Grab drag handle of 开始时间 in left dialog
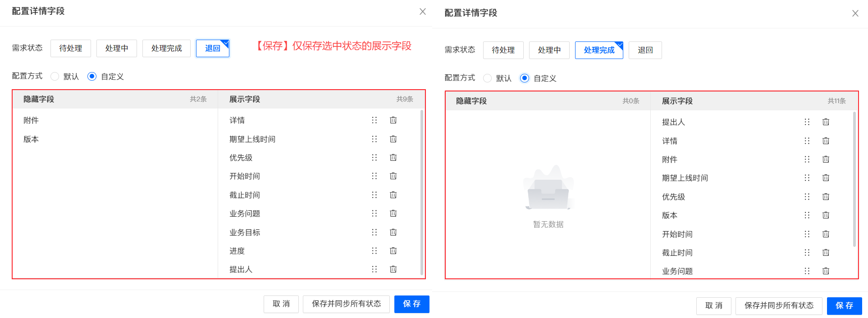The width and height of the screenshot is (868, 318). pyautogui.click(x=374, y=176)
